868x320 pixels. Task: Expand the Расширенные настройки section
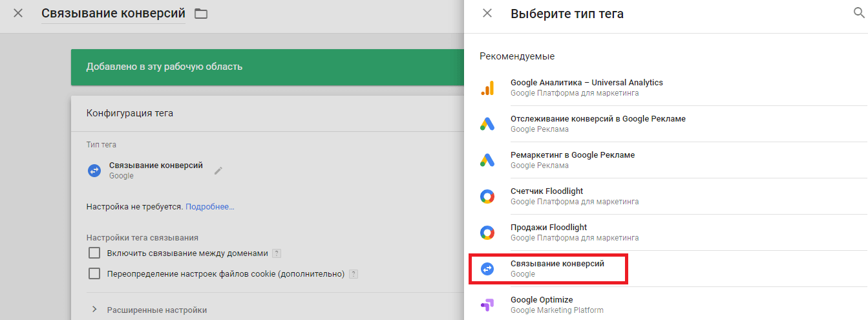pos(94,310)
